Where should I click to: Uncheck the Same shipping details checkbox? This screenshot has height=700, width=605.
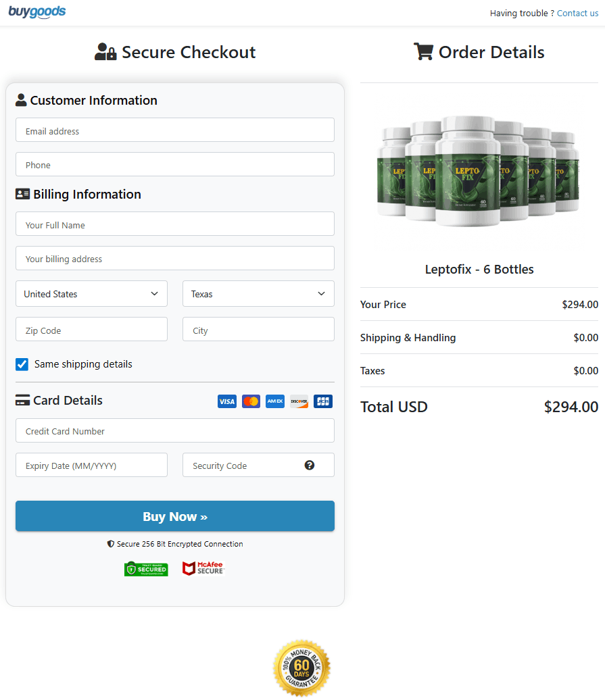[22, 364]
